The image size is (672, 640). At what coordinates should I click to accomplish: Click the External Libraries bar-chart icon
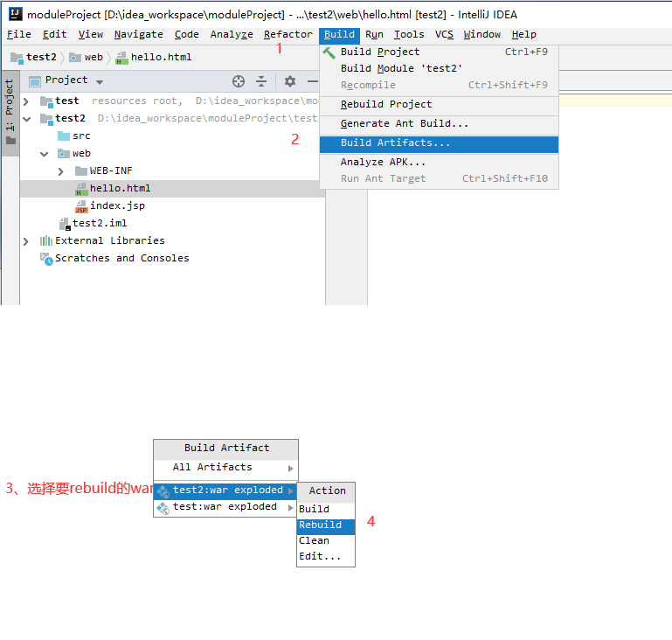tap(45, 241)
